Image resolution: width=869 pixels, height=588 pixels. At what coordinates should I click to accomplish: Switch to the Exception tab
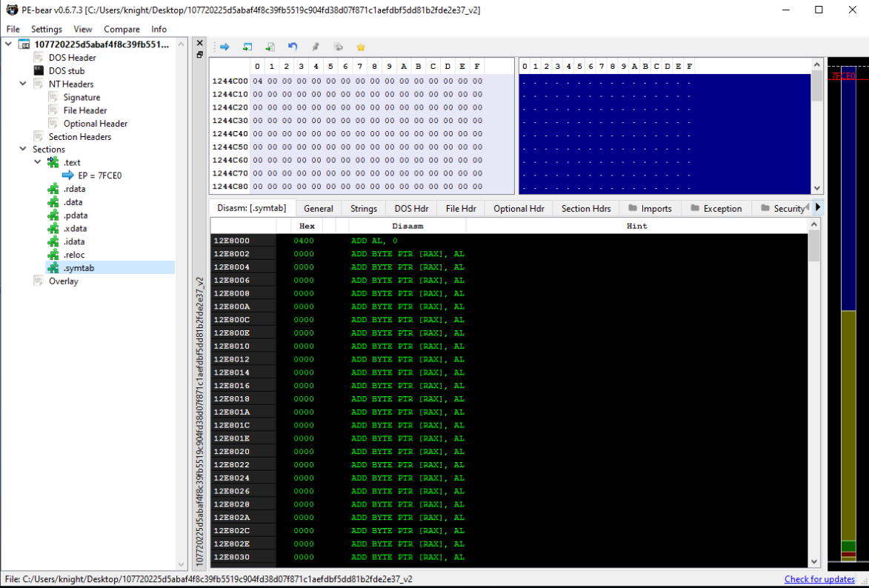(716, 208)
